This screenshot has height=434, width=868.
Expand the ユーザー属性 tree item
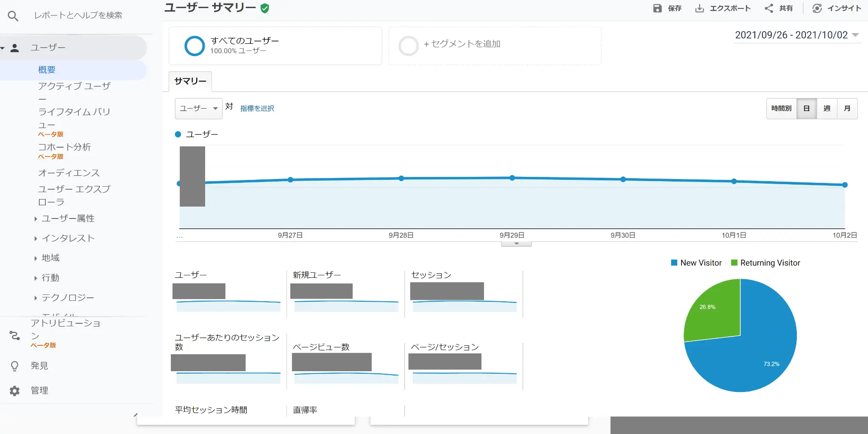coord(36,219)
